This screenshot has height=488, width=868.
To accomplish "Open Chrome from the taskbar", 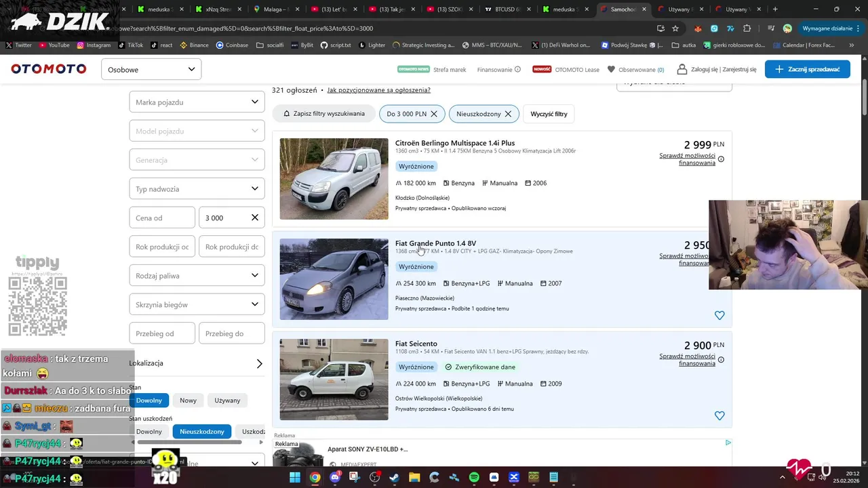I will click(x=315, y=477).
